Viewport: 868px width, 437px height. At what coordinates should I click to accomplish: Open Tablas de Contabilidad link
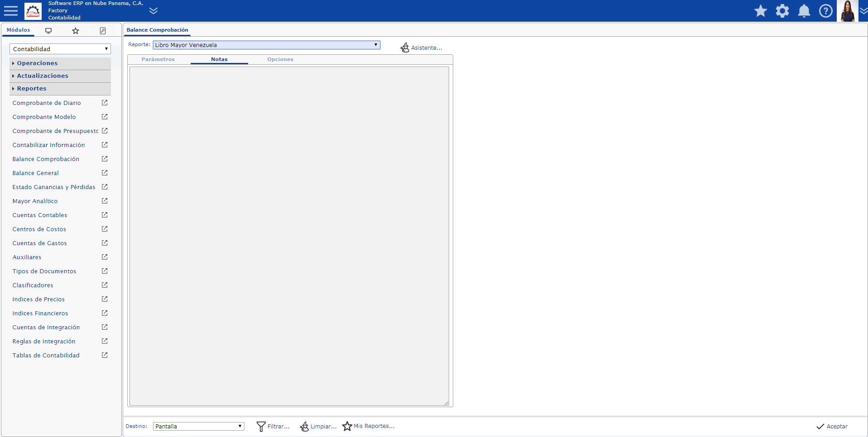[x=46, y=356]
